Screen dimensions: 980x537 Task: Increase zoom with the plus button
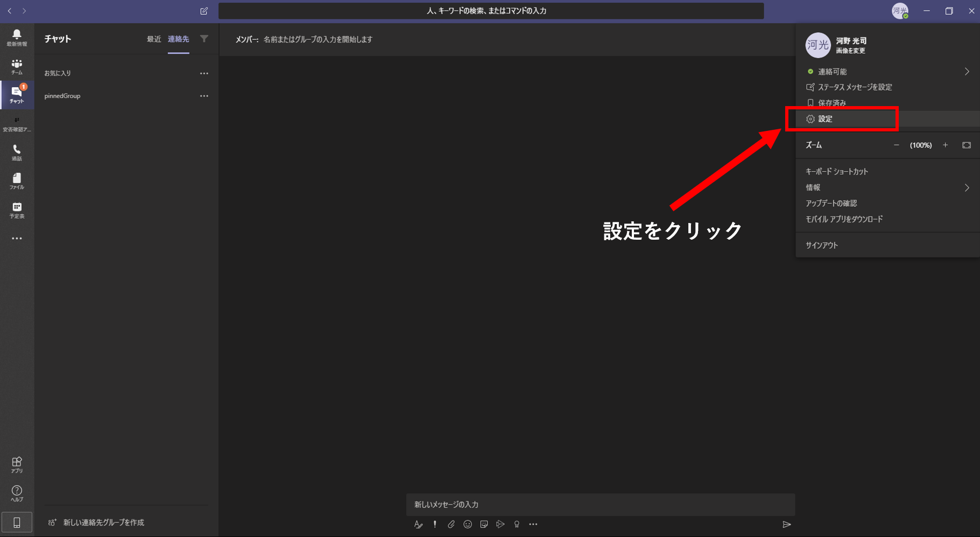(x=945, y=145)
